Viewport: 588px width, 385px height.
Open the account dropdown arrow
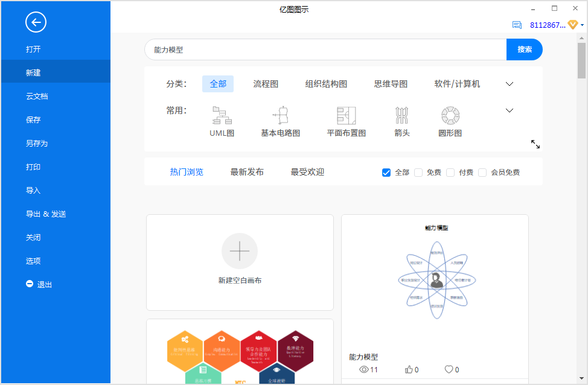tap(582, 25)
